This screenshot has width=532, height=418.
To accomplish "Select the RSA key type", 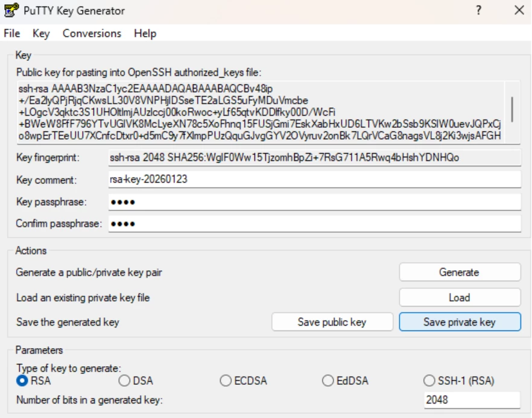I will 22,381.
